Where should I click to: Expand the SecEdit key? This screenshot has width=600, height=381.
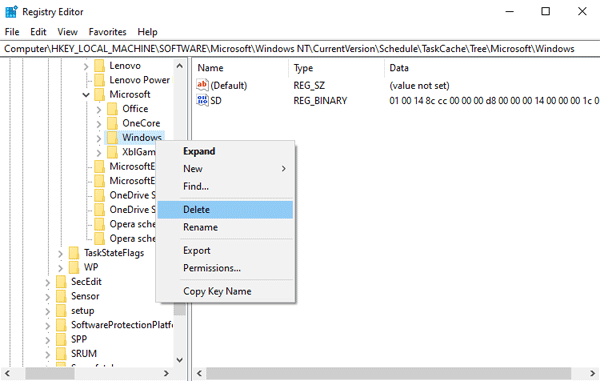47,283
